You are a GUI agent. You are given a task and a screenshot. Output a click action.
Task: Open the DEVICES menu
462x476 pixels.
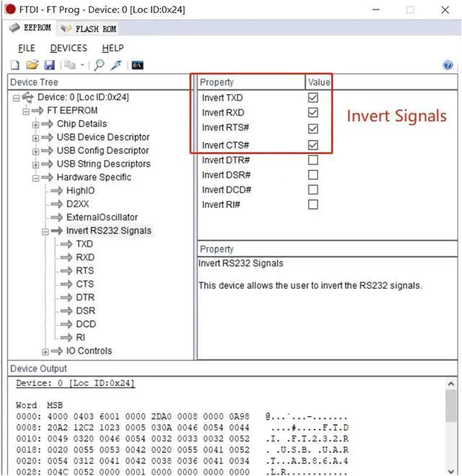pos(69,48)
